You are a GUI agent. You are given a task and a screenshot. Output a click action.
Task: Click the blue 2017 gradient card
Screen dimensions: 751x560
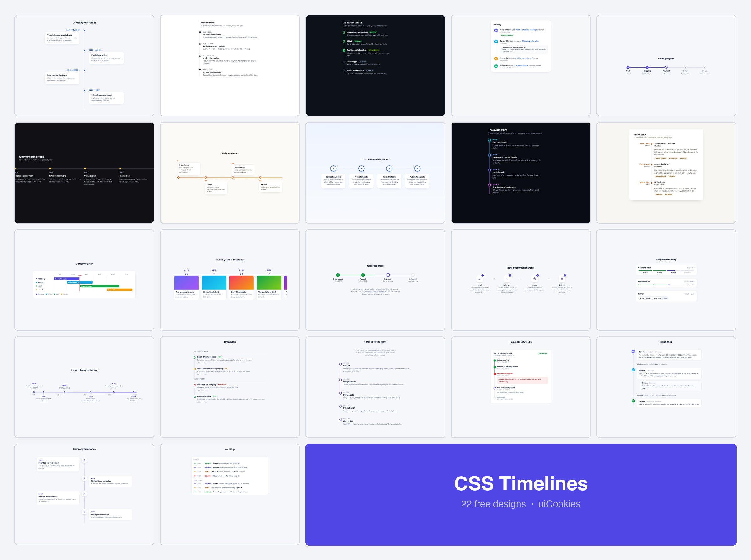coord(214,283)
